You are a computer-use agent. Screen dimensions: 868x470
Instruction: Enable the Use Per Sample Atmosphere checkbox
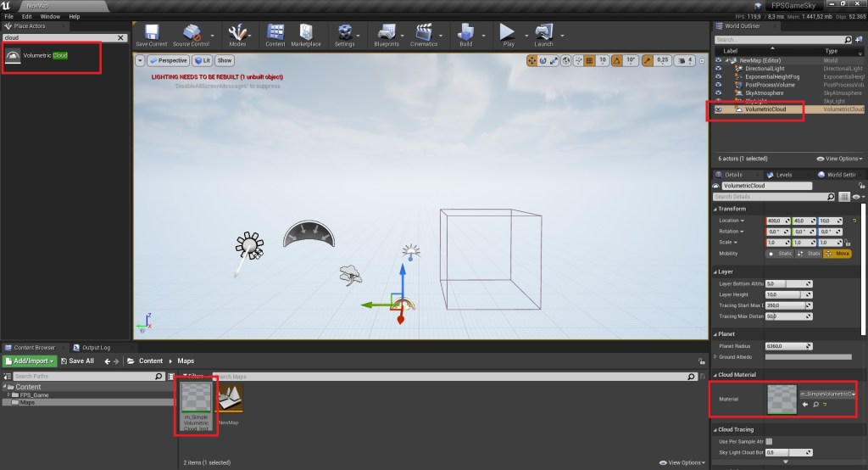point(769,441)
